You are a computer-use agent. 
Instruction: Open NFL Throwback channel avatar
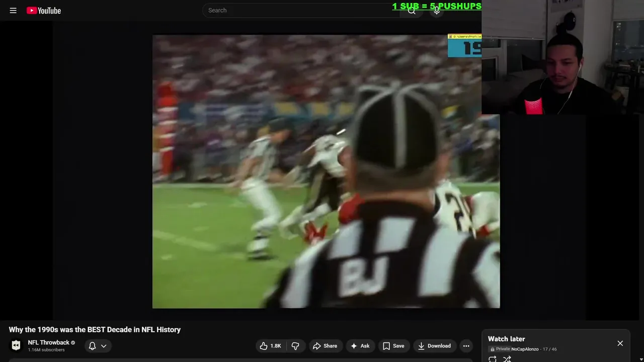(16, 345)
